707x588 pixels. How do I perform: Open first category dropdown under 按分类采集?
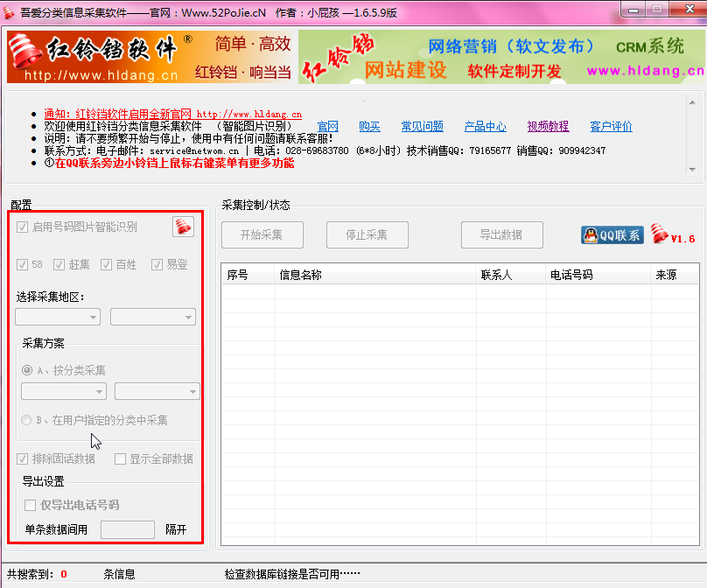coord(64,391)
